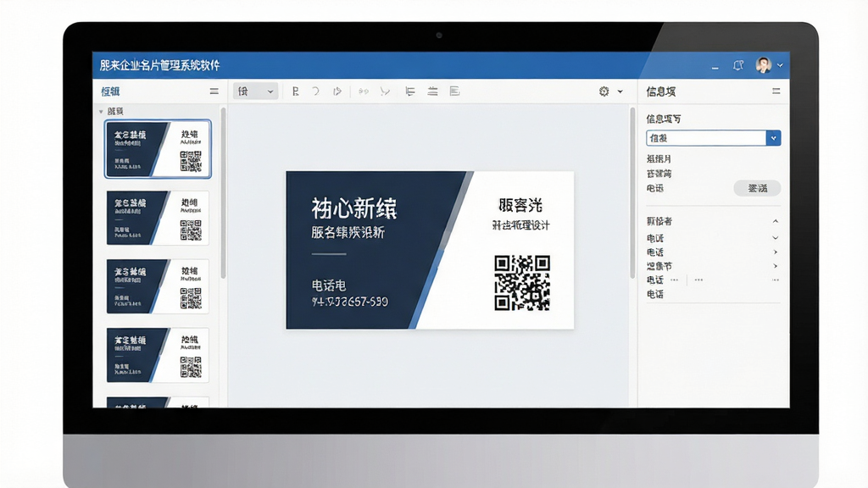Select the first highlighted card template thumbnail
Image resolution: width=868 pixels, height=488 pixels.
pos(158,149)
